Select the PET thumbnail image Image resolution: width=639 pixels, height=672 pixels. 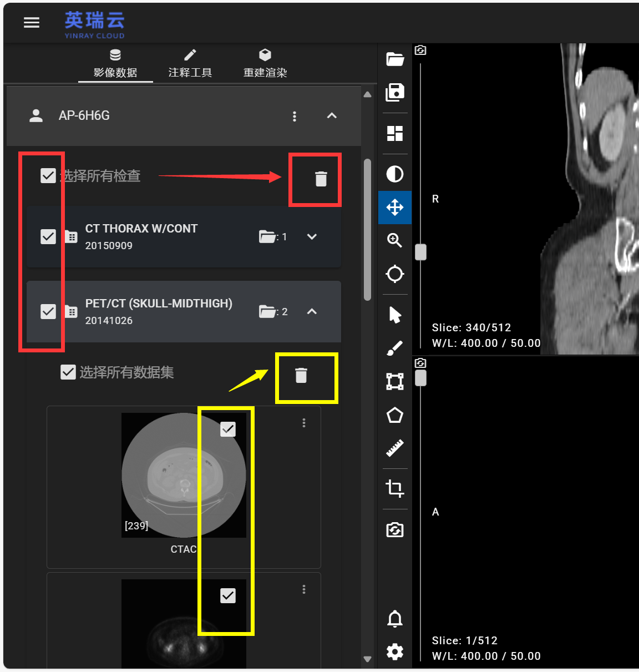click(184, 624)
